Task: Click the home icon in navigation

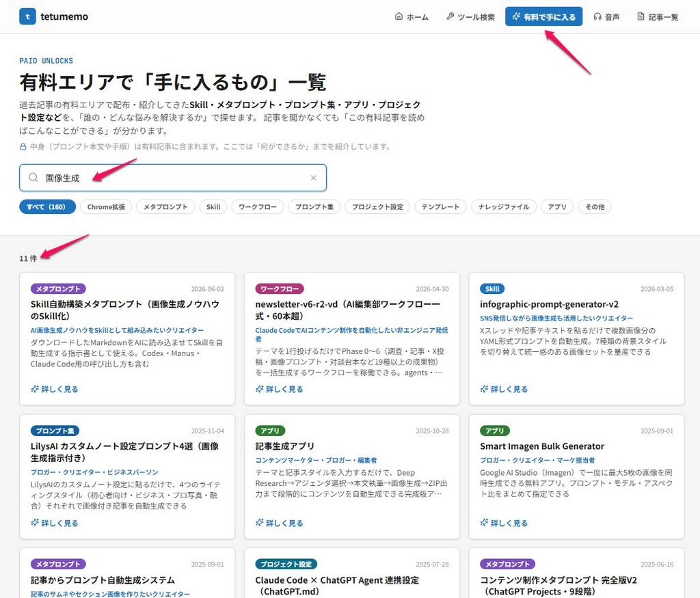Action: click(x=399, y=16)
